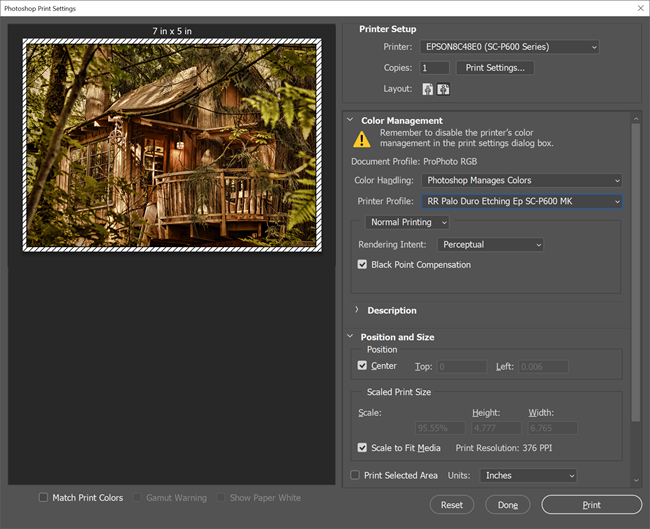Click into the Copies input field
650x529 pixels.
pyautogui.click(x=434, y=68)
